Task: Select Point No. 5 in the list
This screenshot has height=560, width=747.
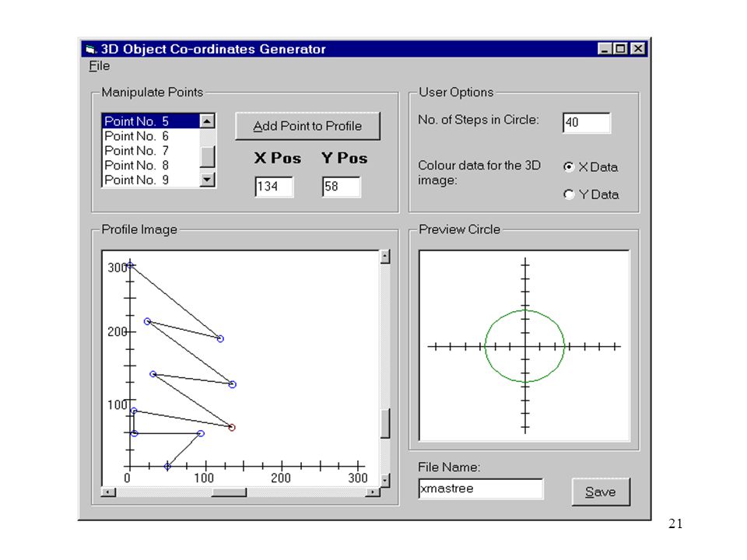Action: click(x=150, y=121)
